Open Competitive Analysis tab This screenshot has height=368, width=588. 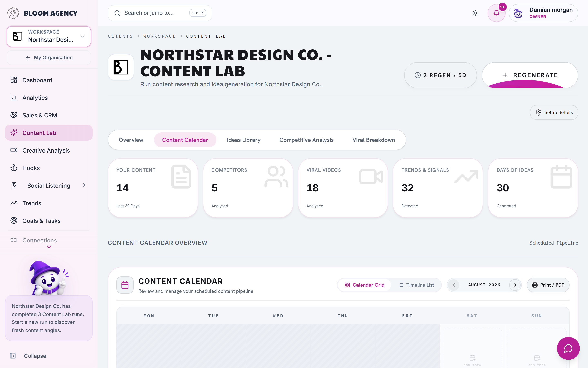[x=306, y=140]
